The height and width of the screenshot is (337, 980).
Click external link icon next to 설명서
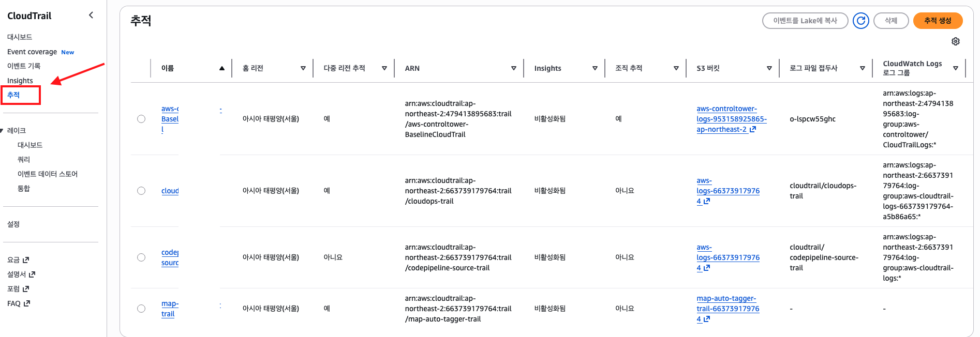click(32, 274)
